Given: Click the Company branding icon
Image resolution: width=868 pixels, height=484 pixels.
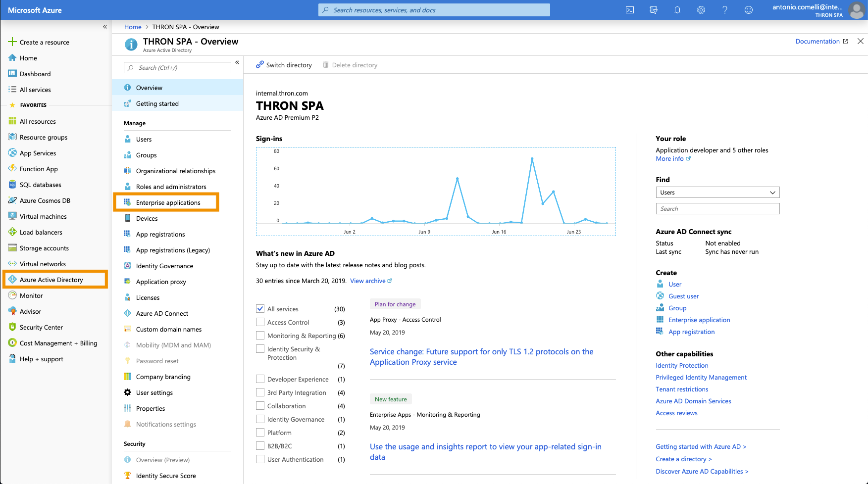Looking at the screenshot, I should (x=127, y=377).
